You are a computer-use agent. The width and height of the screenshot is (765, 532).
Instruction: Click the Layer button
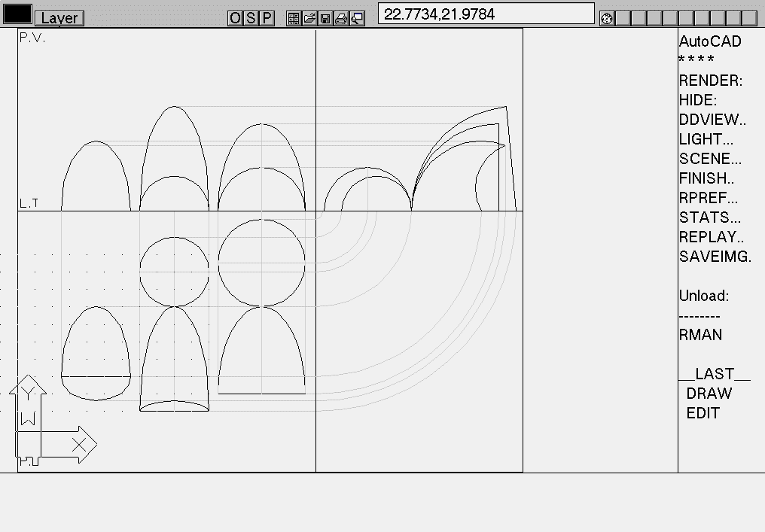point(59,18)
